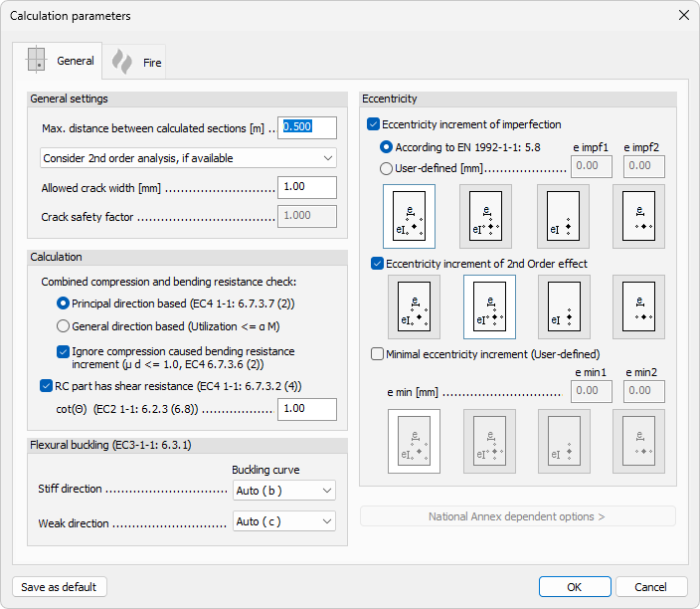Toggle Eccentricity increment of 2nd Order effect
Screen dimensions: 700x609
coord(377,264)
